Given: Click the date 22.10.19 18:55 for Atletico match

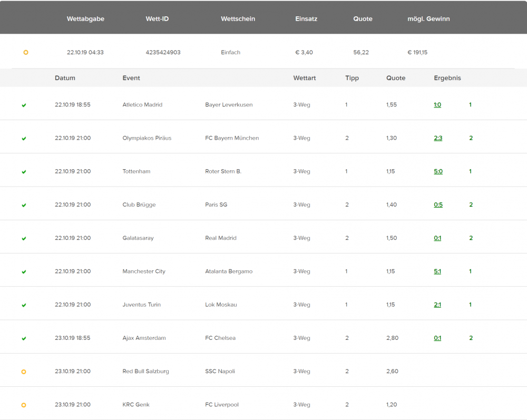Looking at the screenshot, I should click(73, 105).
